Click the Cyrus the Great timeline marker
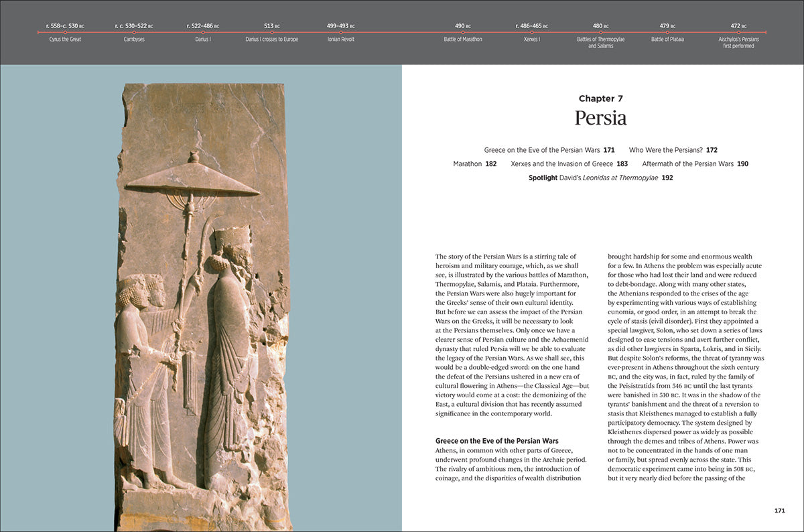Viewport: 804px width, 532px height. pos(65,32)
